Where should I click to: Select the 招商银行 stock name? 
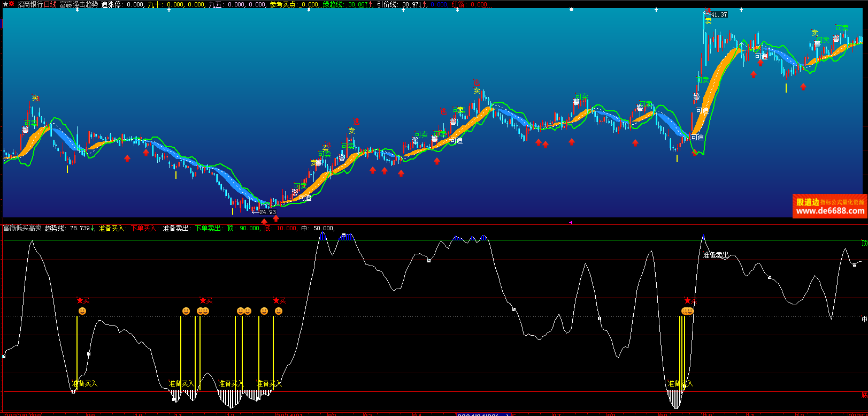click(x=30, y=4)
